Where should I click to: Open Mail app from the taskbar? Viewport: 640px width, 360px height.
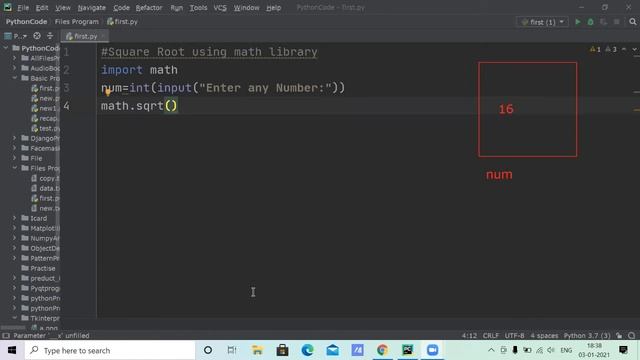[332, 350]
